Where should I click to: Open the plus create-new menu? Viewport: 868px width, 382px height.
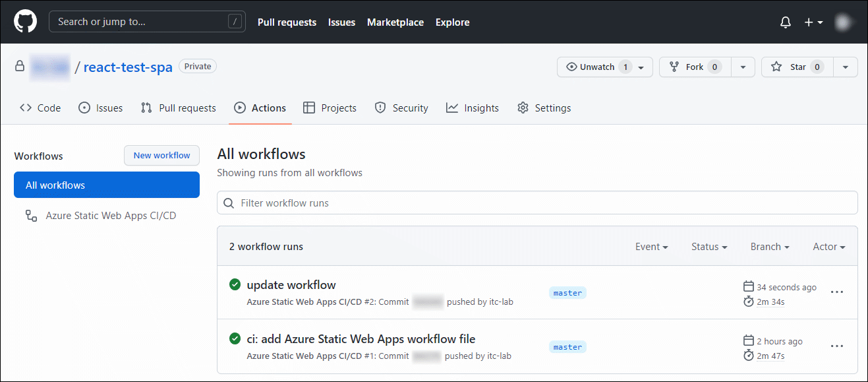[813, 22]
